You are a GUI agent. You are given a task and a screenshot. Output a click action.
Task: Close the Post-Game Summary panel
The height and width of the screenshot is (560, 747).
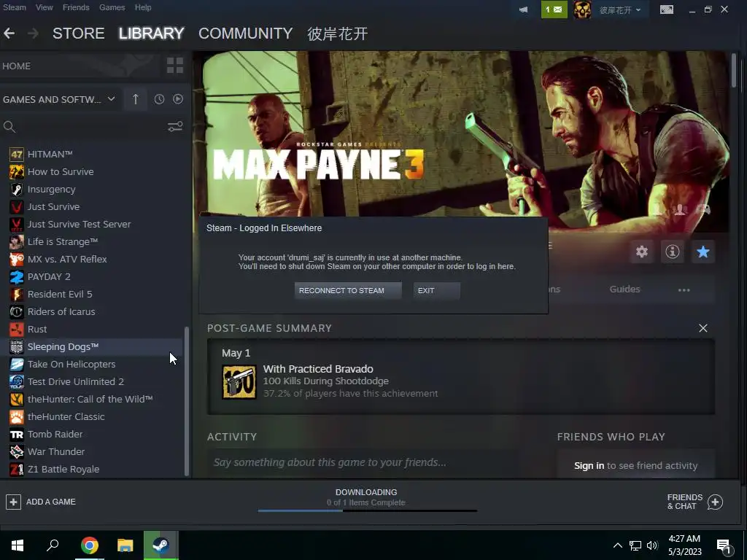click(x=703, y=328)
